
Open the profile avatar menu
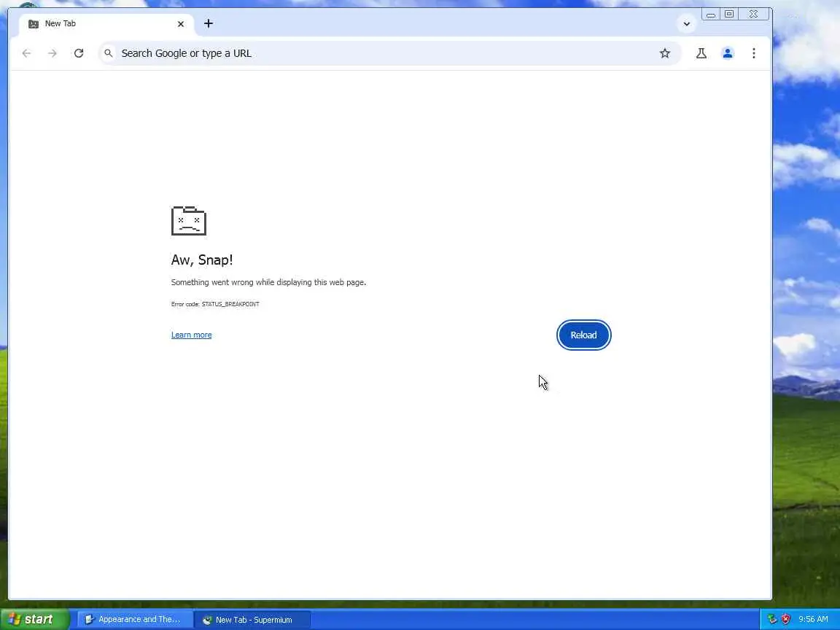pyautogui.click(x=728, y=53)
